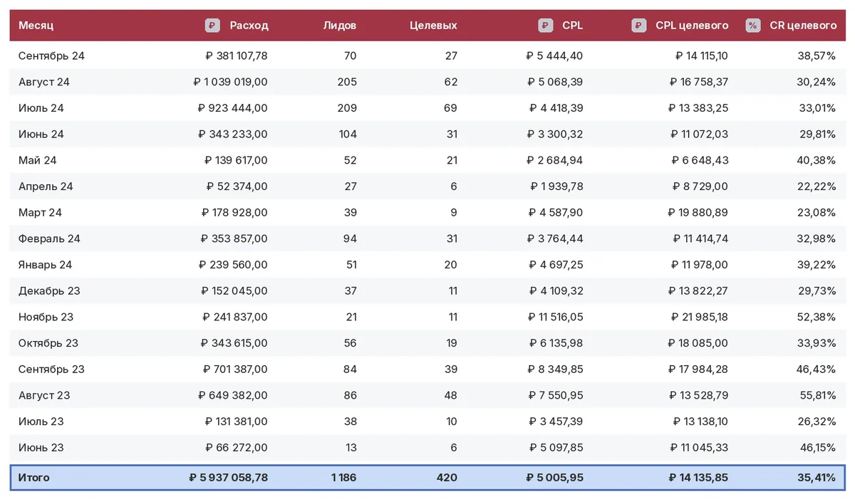Select the Июнь 23 row label

(41, 448)
